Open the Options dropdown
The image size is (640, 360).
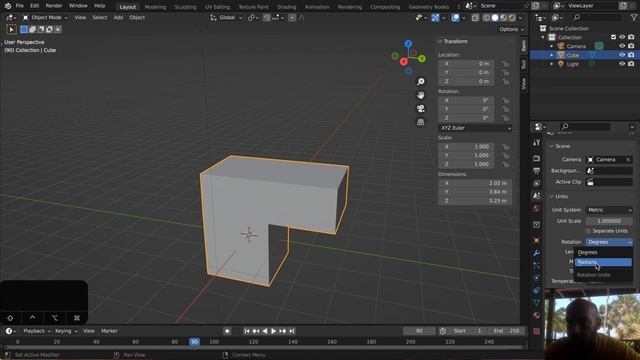[511, 29]
